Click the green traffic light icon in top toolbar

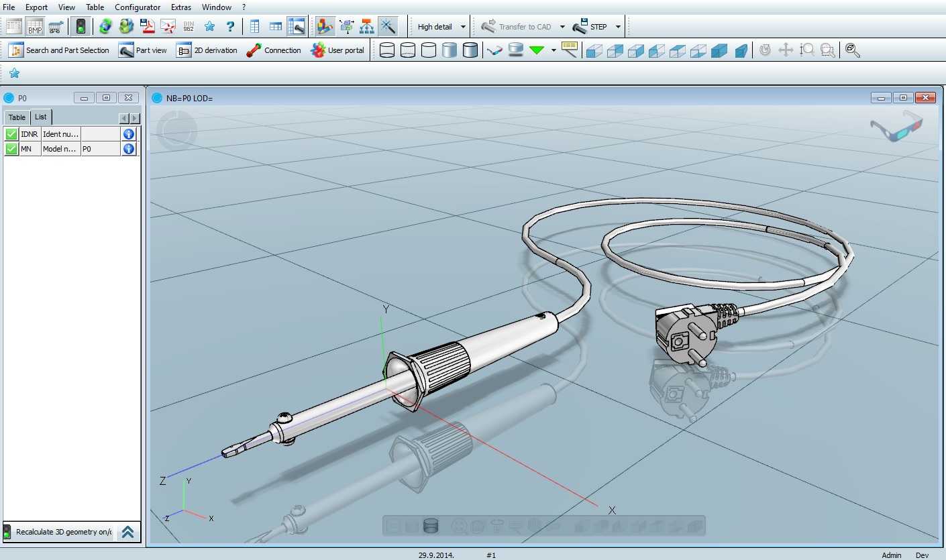pyautogui.click(x=81, y=27)
